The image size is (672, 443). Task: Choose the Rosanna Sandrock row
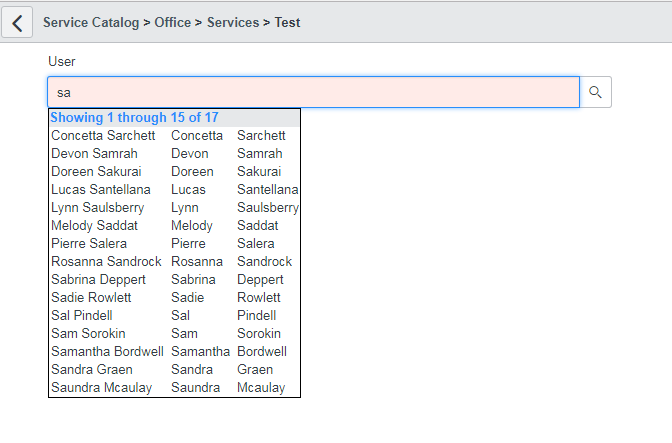(x=106, y=262)
